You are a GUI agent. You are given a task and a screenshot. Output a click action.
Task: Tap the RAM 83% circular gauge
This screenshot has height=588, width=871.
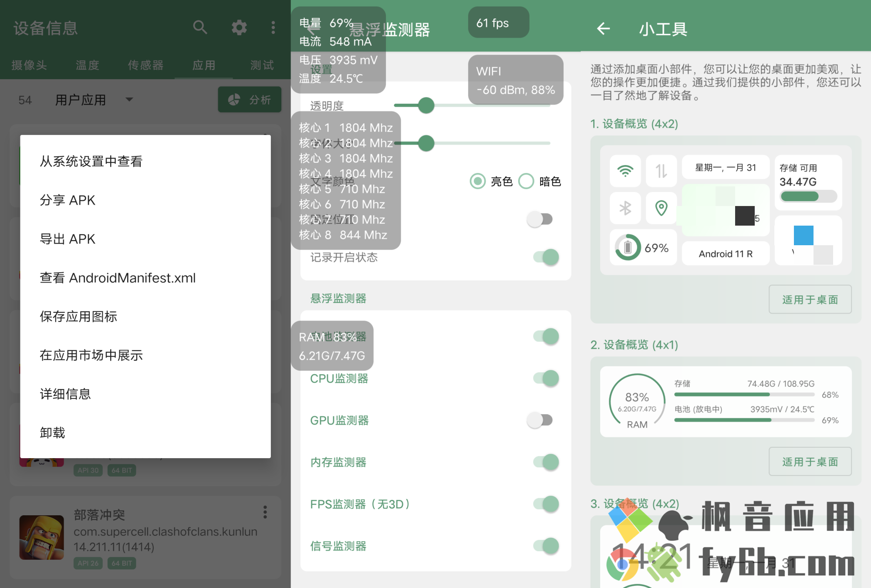[637, 402]
